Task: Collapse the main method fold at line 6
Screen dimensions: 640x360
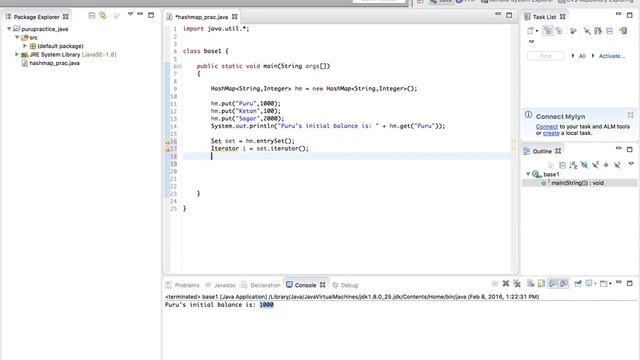Action: point(179,66)
